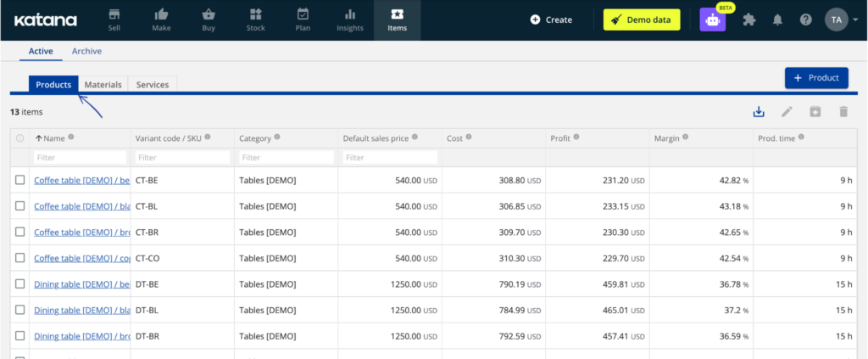Screen dimensions: 868x359
Task: Open the Make section
Action: tap(161, 20)
